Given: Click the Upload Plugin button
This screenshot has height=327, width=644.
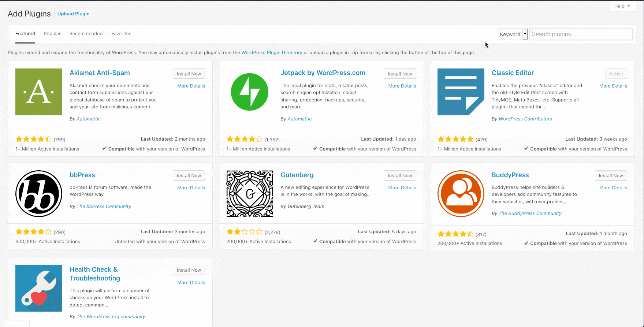Looking at the screenshot, I should click(x=74, y=14).
